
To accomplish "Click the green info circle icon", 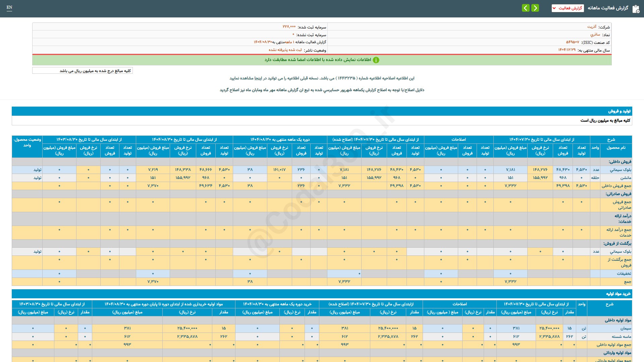I will tap(376, 60).
